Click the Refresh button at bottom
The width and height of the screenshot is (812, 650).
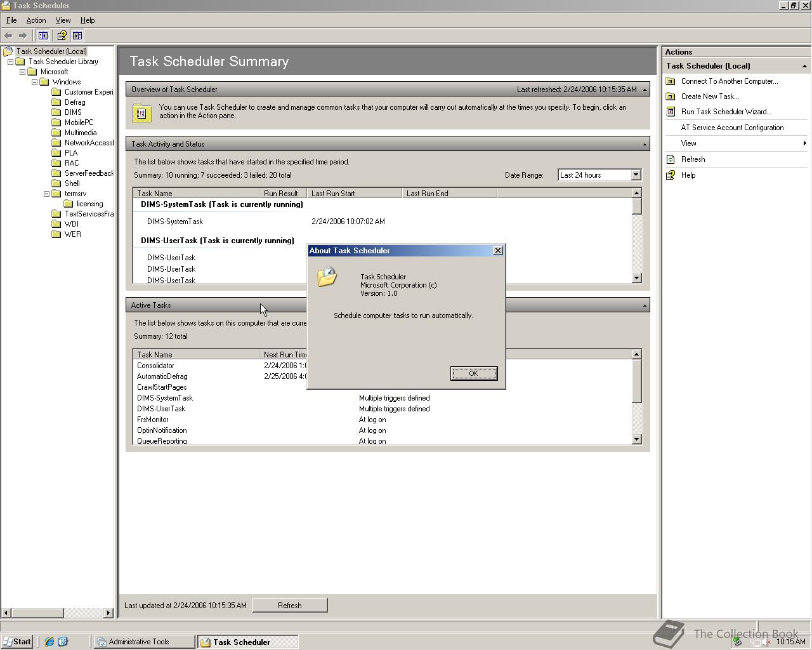click(x=290, y=606)
